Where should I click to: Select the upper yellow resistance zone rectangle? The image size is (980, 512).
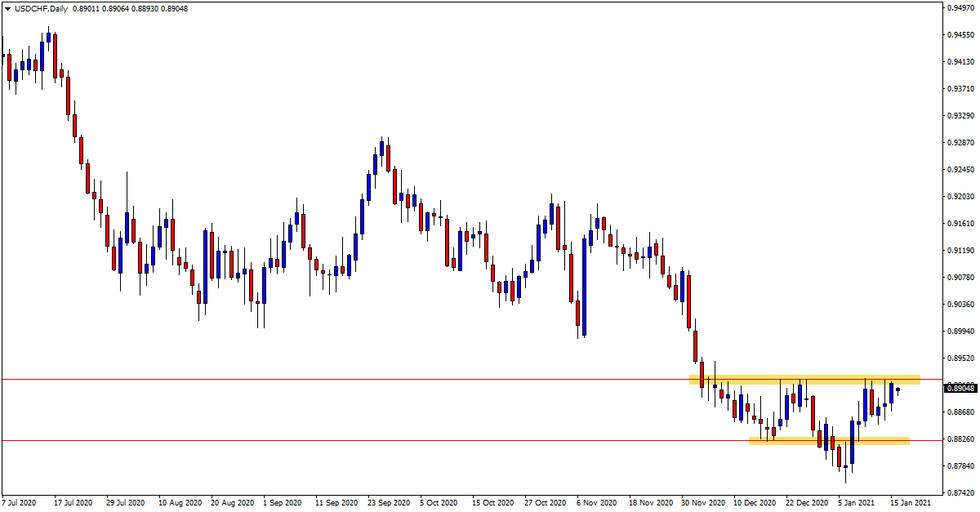coord(804,380)
